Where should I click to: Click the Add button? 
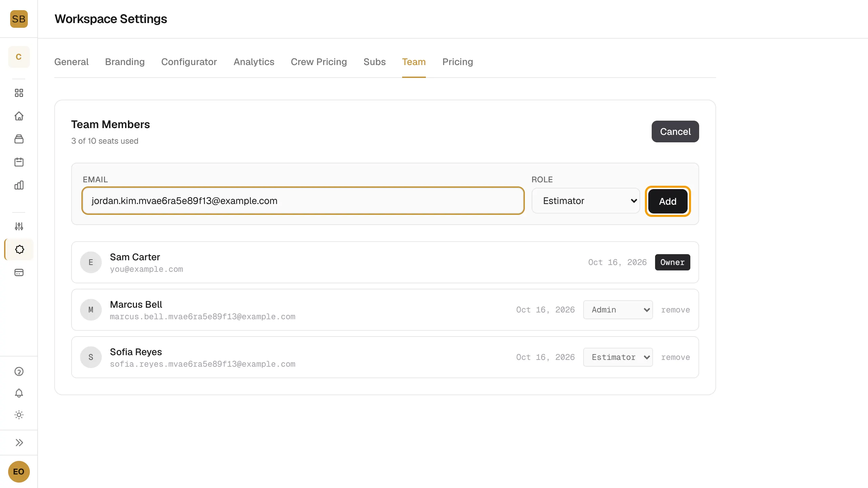pyautogui.click(x=668, y=201)
